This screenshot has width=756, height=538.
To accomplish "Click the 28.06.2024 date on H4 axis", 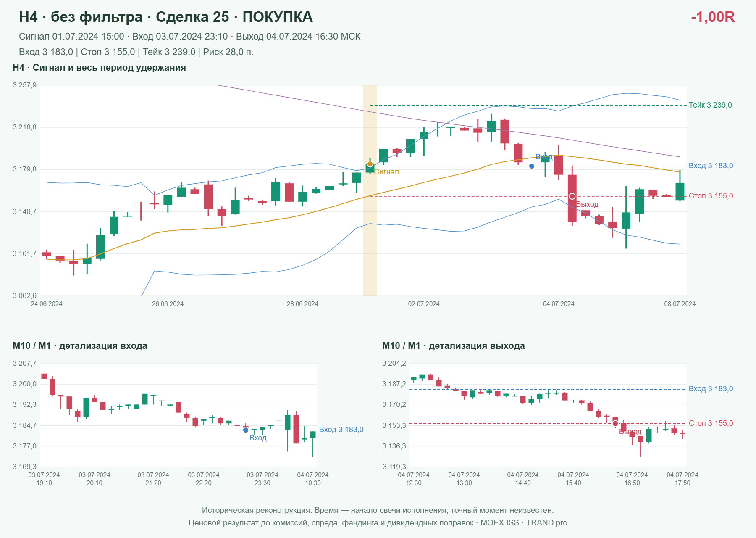I will (x=302, y=304).
